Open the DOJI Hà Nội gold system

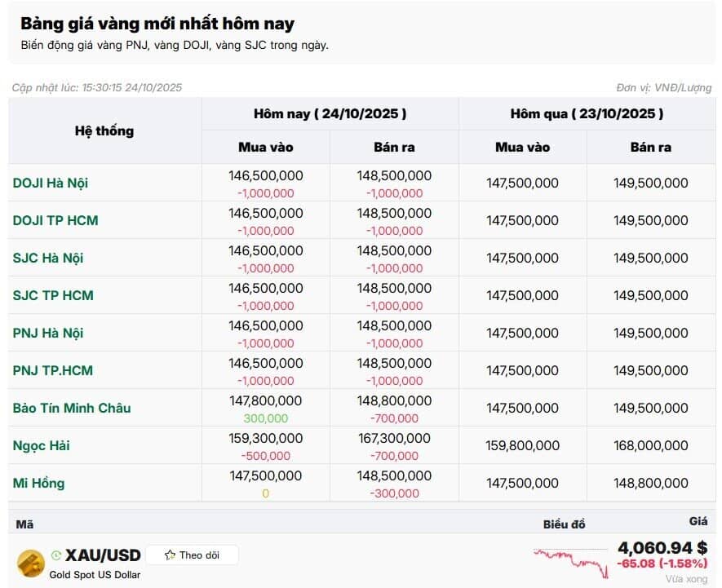(x=51, y=183)
